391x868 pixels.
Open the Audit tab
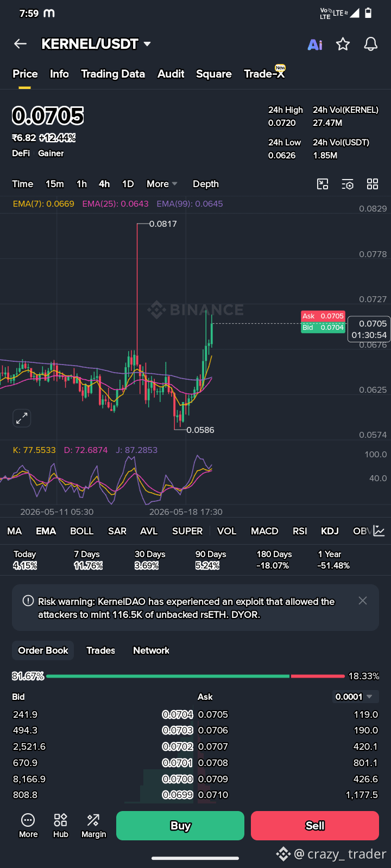click(x=171, y=74)
